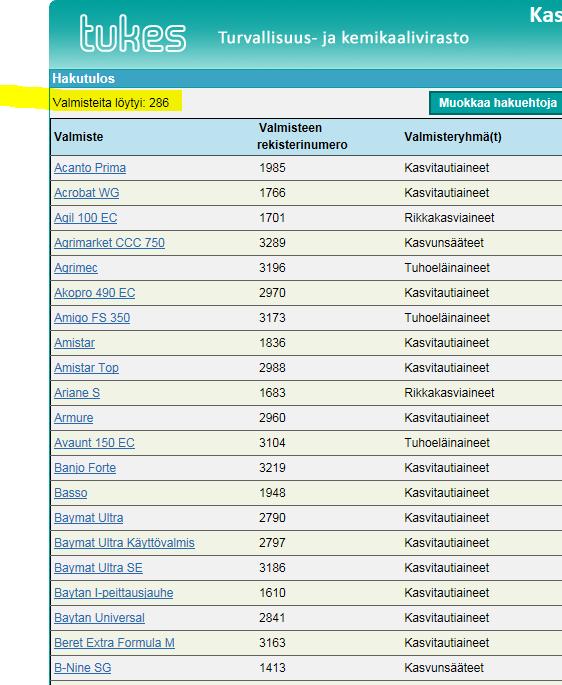Image resolution: width=562 pixels, height=685 pixels.
Task: Click the Valmisteen rekisterinumero column header
Action: (x=302, y=136)
